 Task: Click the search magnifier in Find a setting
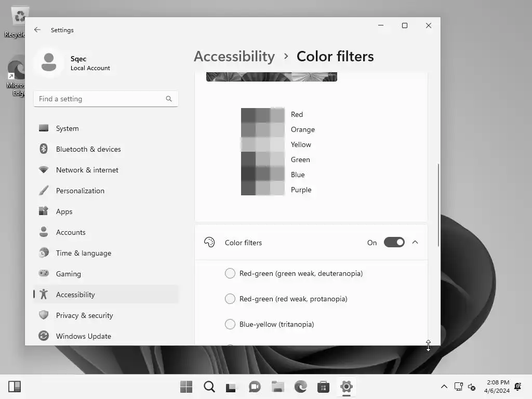[x=169, y=99]
